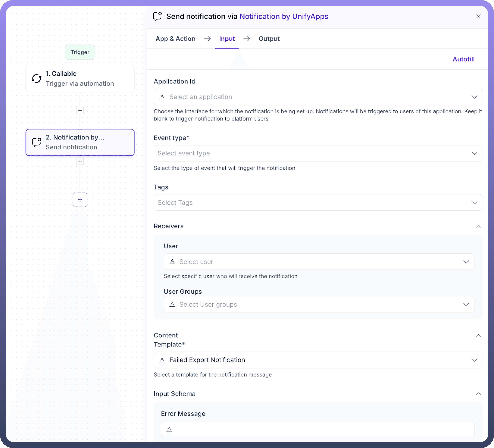
Task: Click the text-mode icon in Application Id field
Action: click(x=162, y=97)
